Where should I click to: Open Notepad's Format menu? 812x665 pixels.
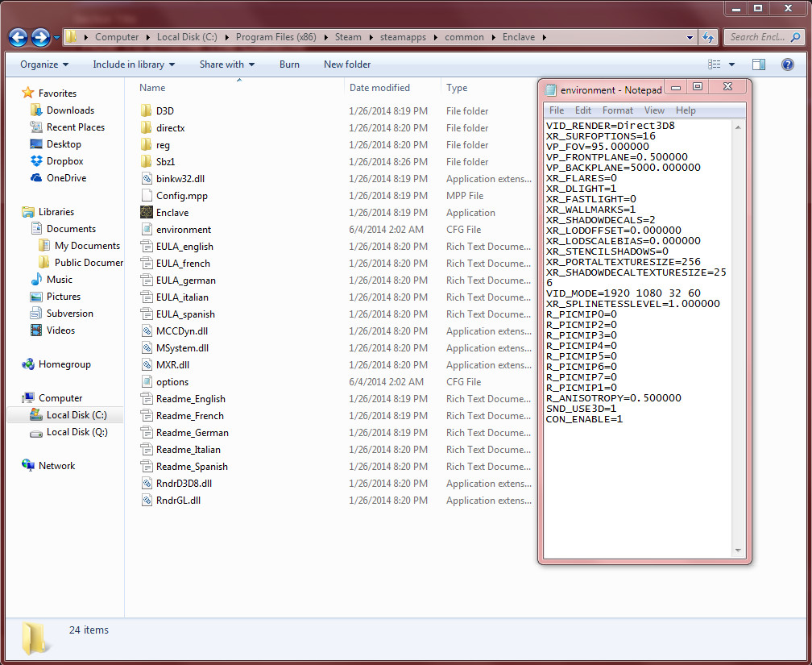(617, 110)
